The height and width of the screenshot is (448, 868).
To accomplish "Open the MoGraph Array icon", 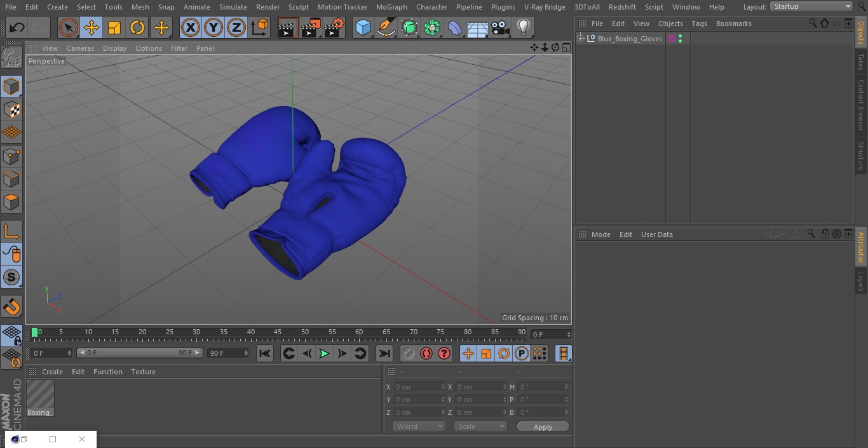I will point(432,27).
